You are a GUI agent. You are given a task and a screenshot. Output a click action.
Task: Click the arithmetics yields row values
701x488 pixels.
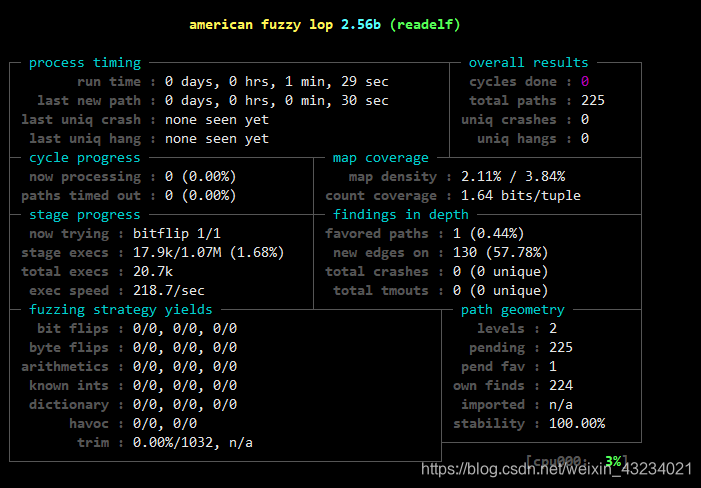pyautogui.click(x=185, y=366)
